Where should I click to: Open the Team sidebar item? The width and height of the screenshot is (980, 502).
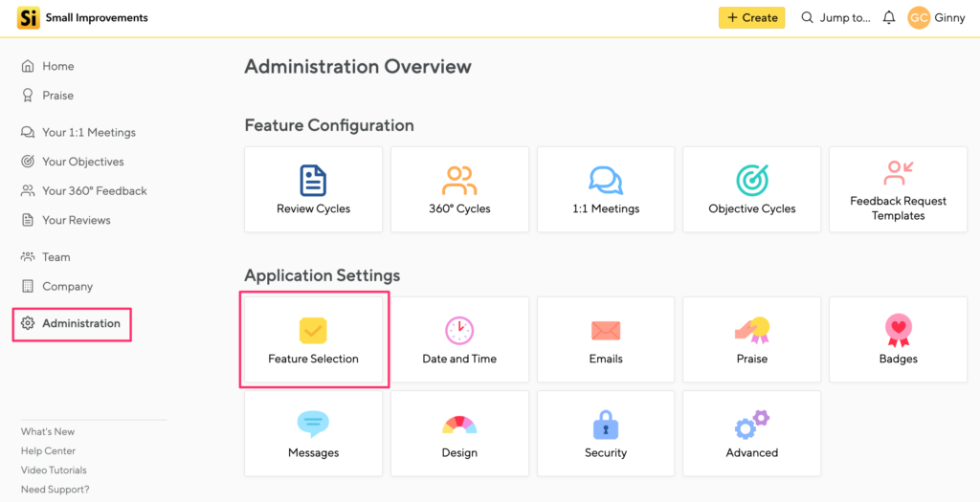coord(56,256)
